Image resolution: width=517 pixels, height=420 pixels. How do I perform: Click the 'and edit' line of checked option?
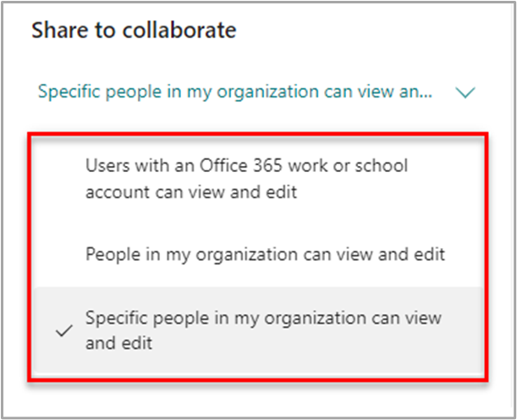(x=118, y=345)
